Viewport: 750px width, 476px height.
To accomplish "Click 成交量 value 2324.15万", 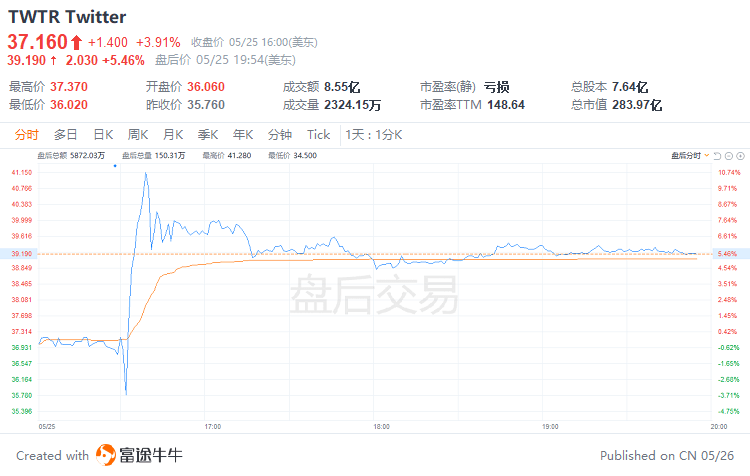I will [353, 105].
